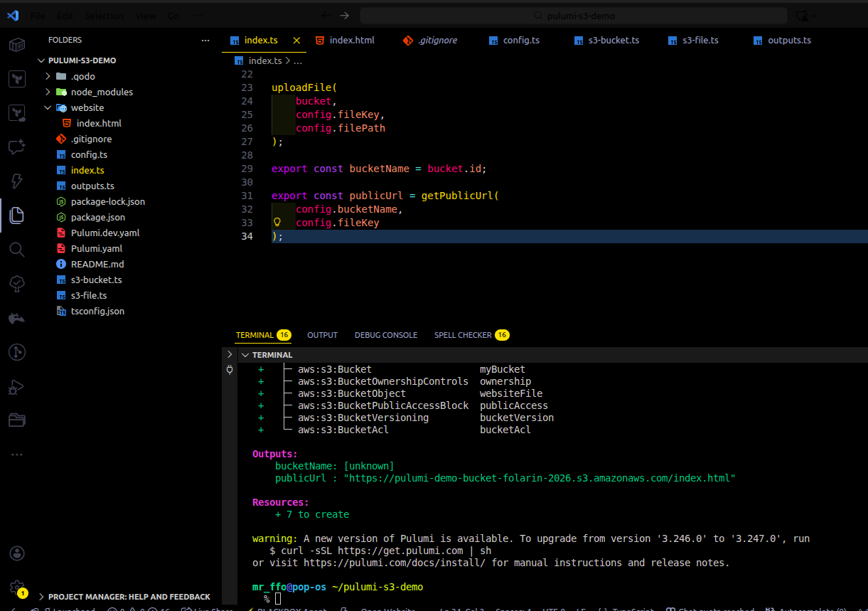This screenshot has width=868, height=611.
Task: Open the container box icon at activity bar top
Action: [17, 45]
